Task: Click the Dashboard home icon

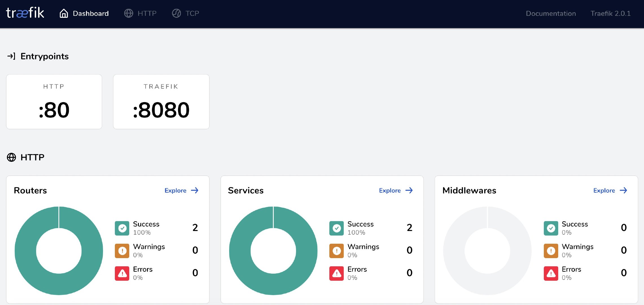Action: pyautogui.click(x=64, y=13)
